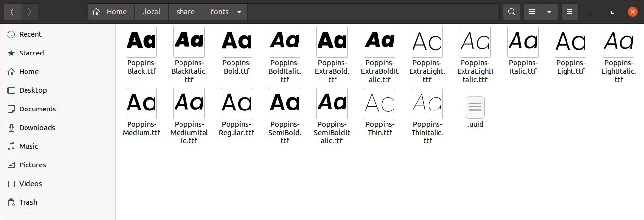The height and width of the screenshot is (220, 644).
Task: Select the Poppins-BoldItalic.ttf font file icon
Action: (x=284, y=42)
